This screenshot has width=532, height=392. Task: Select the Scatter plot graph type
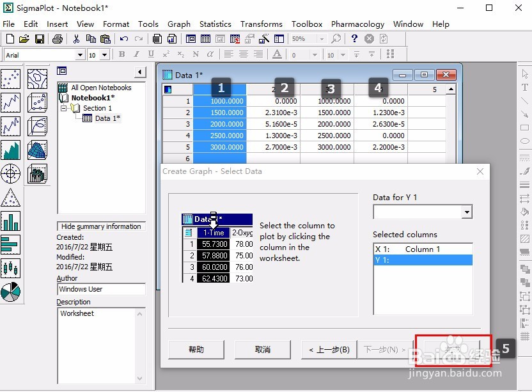pos(10,79)
